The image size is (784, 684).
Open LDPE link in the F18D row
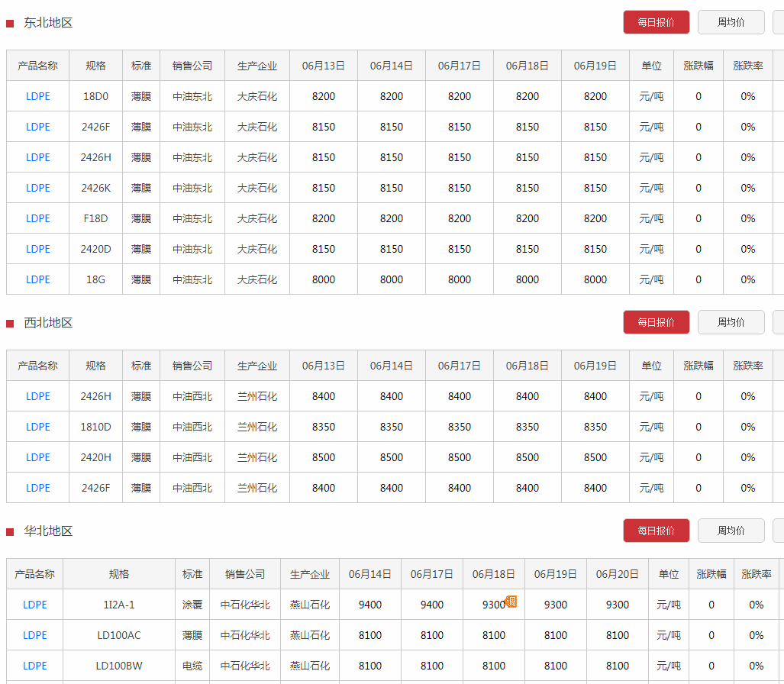(38, 218)
